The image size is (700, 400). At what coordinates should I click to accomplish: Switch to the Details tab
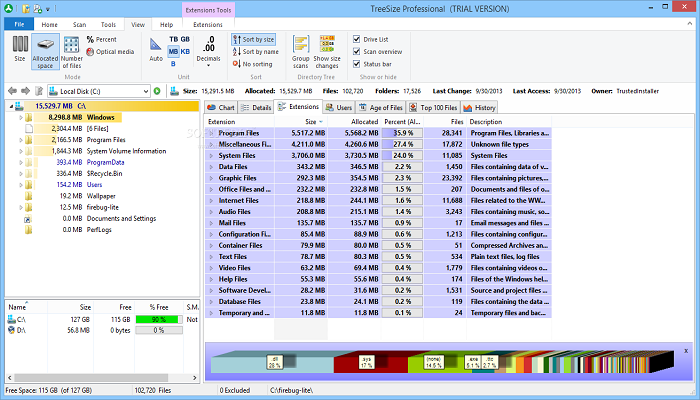tap(256, 108)
